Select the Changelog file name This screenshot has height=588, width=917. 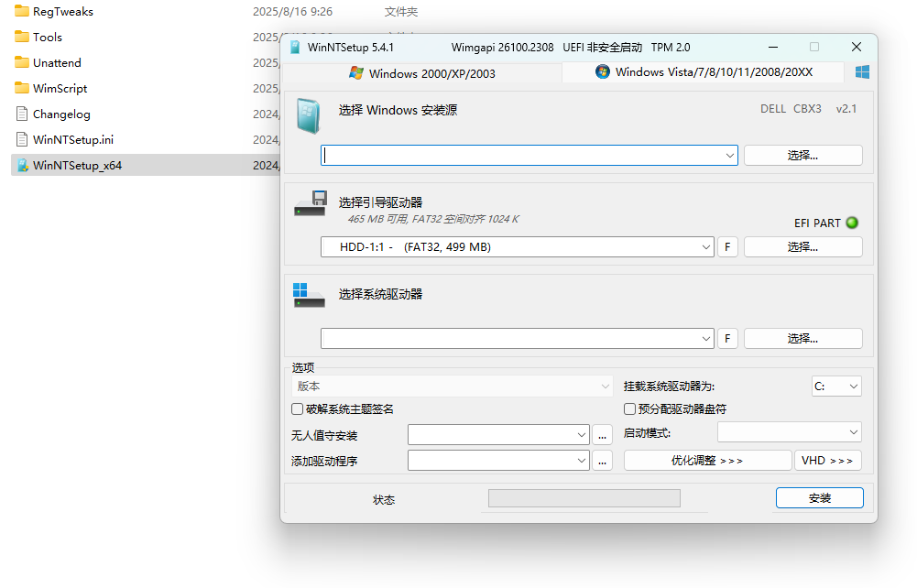(61, 114)
